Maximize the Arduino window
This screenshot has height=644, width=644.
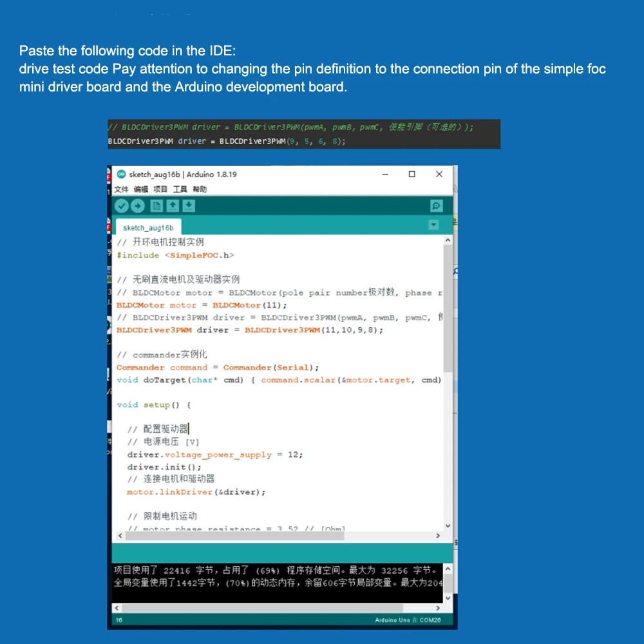click(412, 174)
